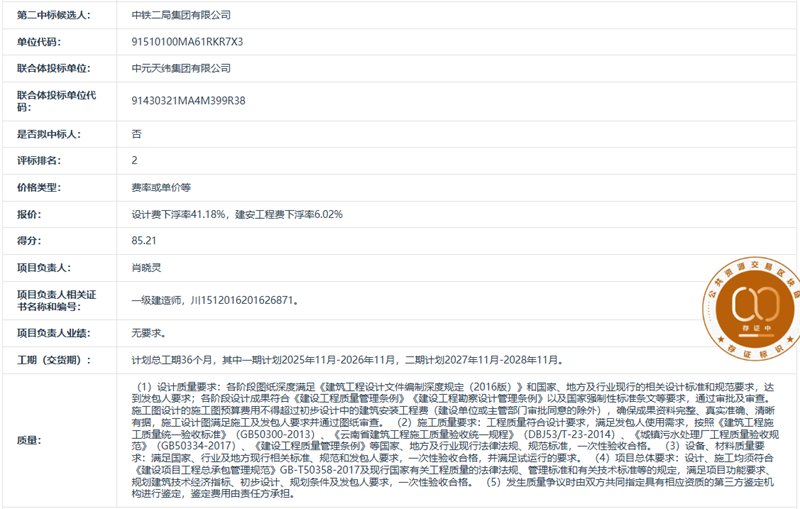Click the 评标排名 label
Viewport: 800px width, 509px height.
[x=39, y=161]
